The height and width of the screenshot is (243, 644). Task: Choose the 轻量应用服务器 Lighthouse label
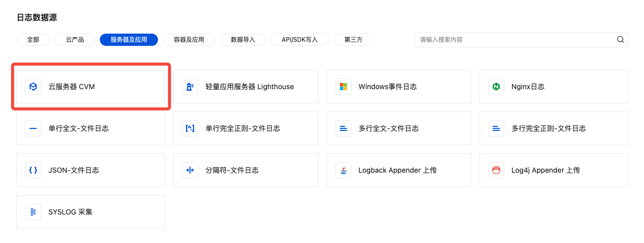(x=250, y=87)
